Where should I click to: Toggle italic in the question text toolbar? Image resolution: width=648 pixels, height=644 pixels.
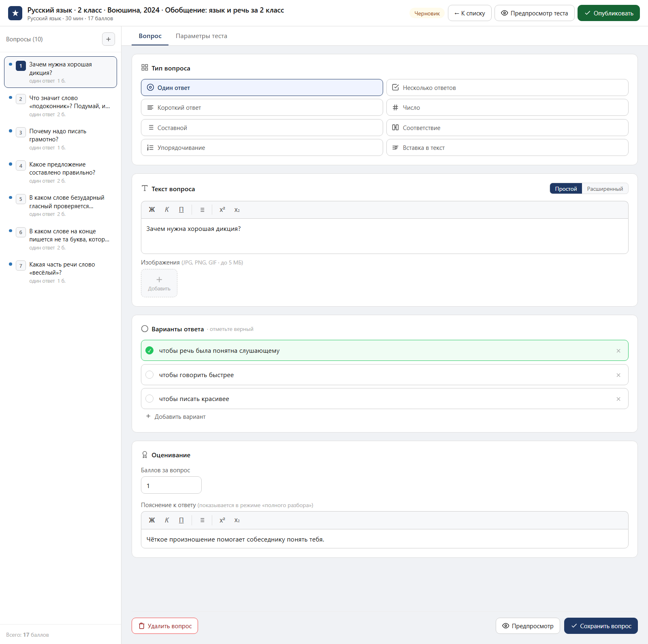point(167,210)
